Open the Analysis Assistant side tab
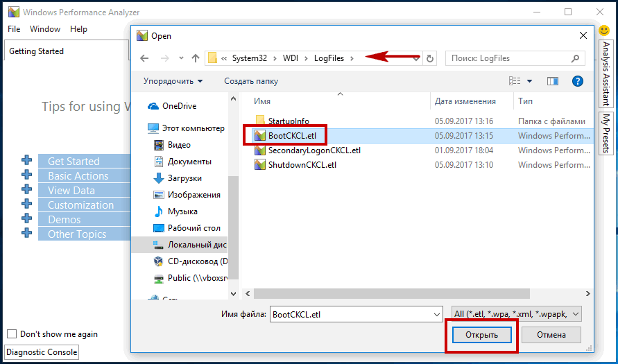Viewport: 618px width, 364px height. click(607, 73)
